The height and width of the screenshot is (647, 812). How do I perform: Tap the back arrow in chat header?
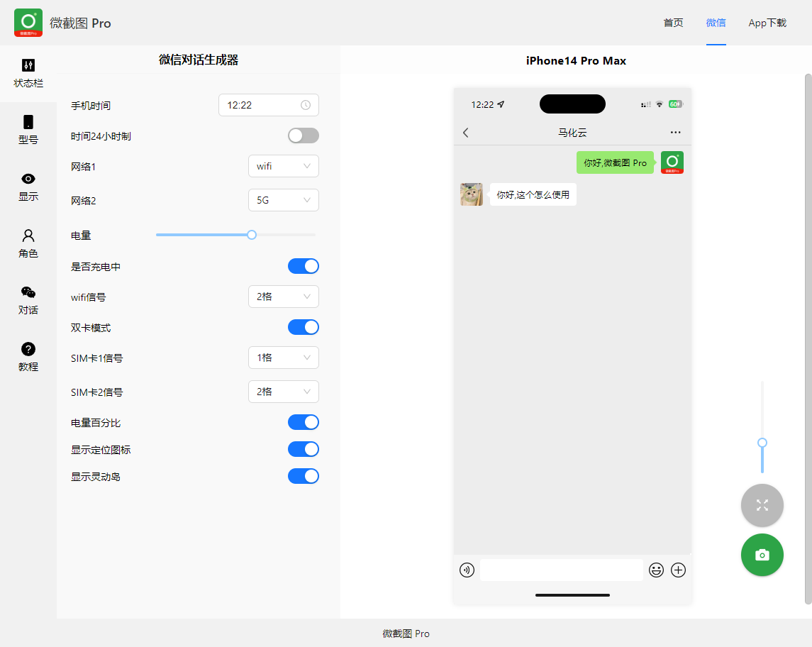[x=465, y=133]
